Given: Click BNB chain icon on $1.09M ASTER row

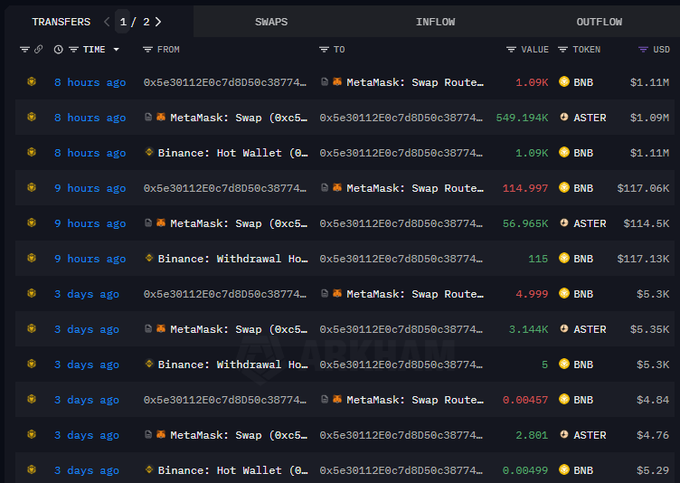Looking at the screenshot, I should (x=32, y=117).
